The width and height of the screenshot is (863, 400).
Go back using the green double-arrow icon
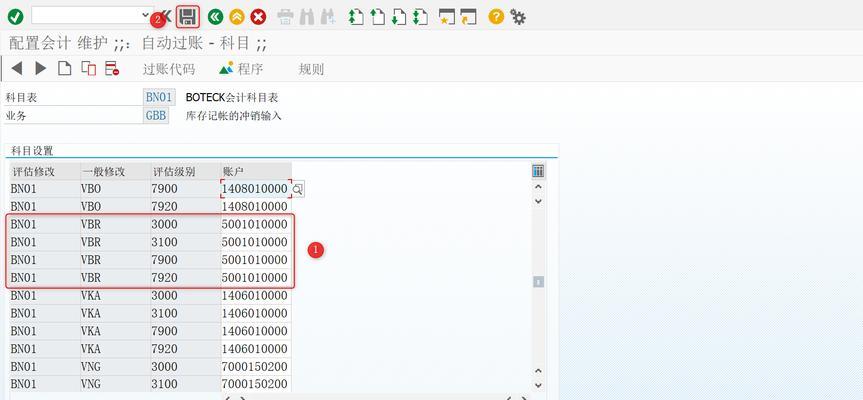pyautogui.click(x=215, y=17)
